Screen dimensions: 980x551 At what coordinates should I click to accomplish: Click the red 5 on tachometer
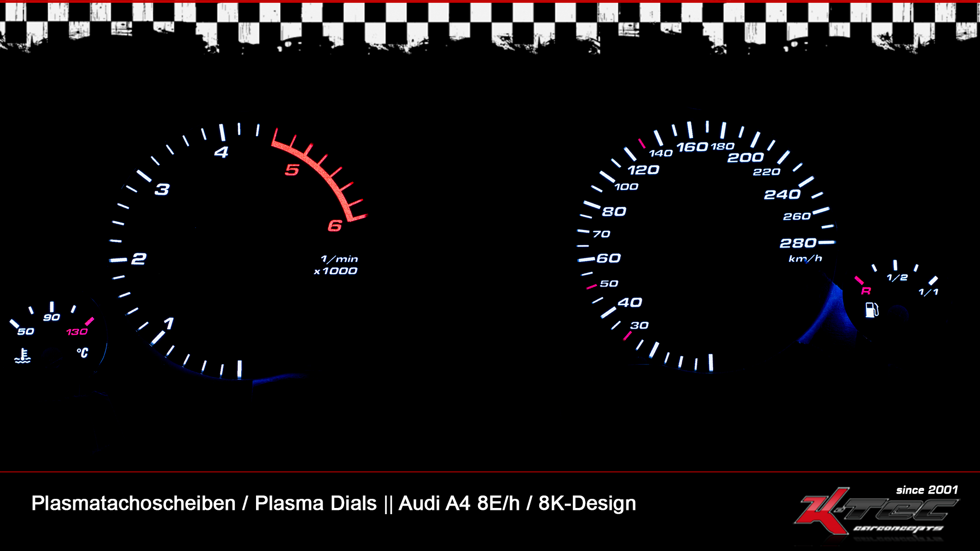pyautogui.click(x=292, y=170)
